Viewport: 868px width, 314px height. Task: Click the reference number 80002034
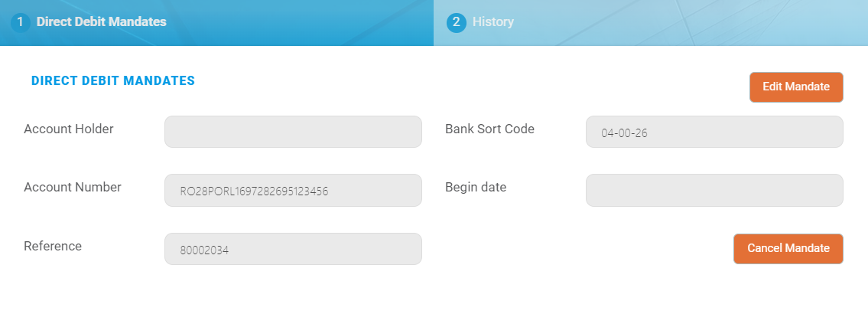click(x=205, y=250)
